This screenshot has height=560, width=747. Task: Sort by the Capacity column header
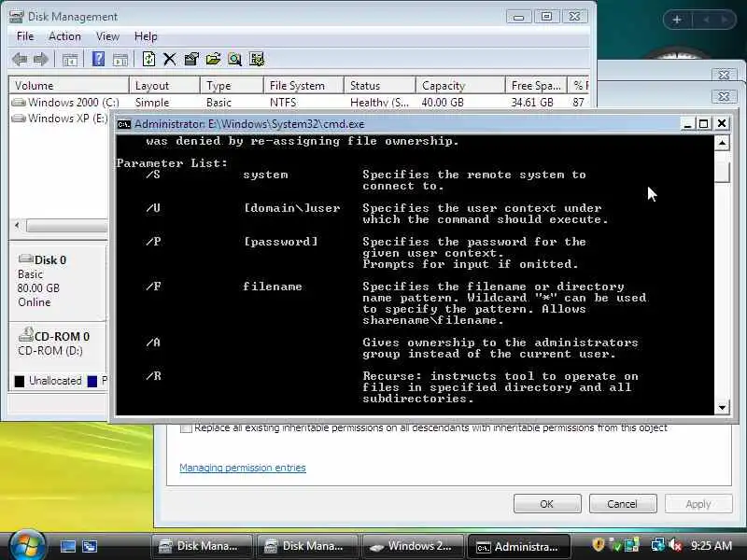click(460, 86)
